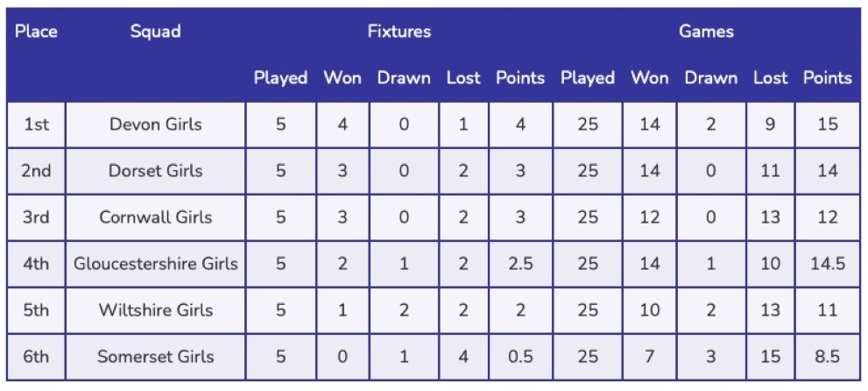Screen dimensions: 868x391
Task: Click the Cornwall Girls squad name
Action: point(155,217)
